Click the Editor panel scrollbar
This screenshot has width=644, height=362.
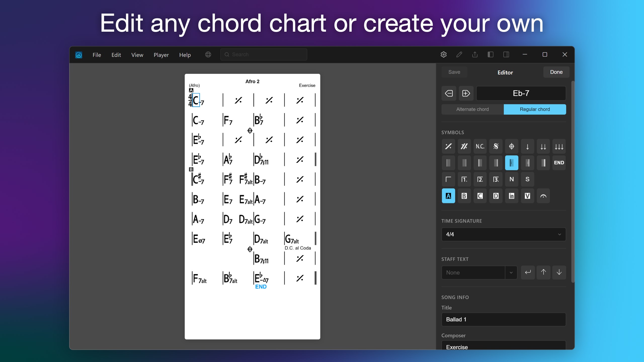click(x=573, y=182)
